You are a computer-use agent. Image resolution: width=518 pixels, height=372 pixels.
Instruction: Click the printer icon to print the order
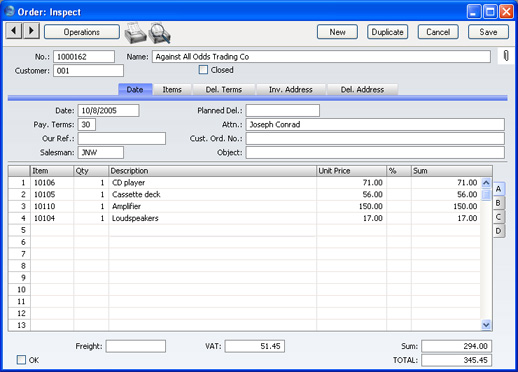point(135,33)
